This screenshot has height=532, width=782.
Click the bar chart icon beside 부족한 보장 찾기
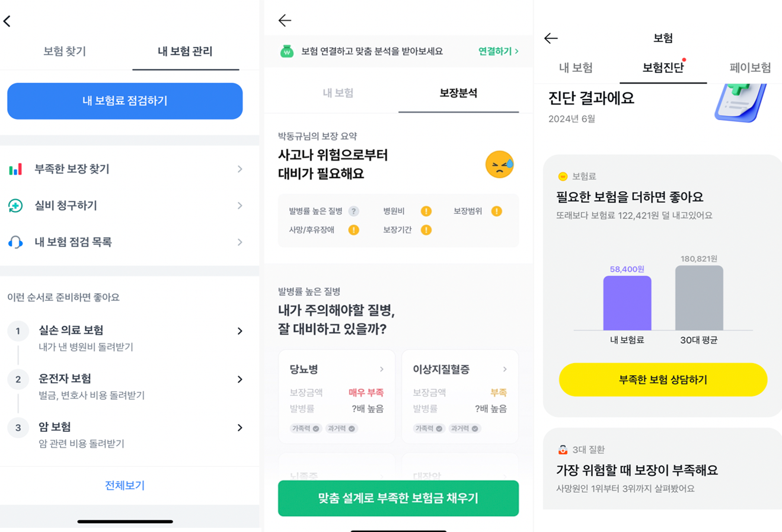pyautogui.click(x=16, y=169)
